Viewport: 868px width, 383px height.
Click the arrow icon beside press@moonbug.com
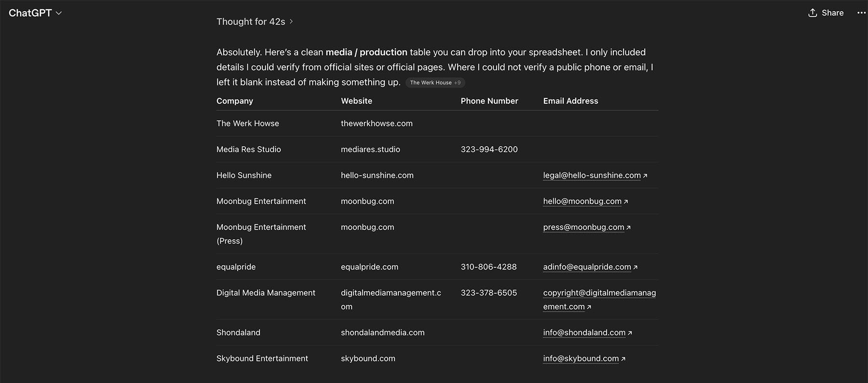[628, 228]
